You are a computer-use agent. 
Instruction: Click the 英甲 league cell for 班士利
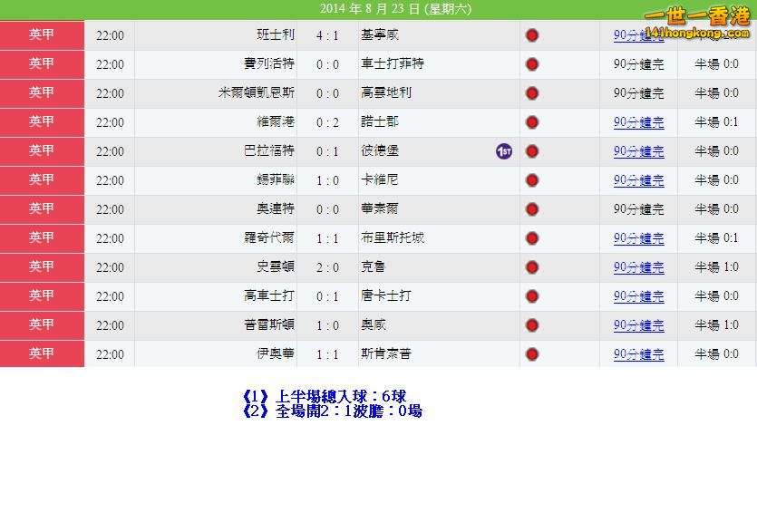[42, 35]
